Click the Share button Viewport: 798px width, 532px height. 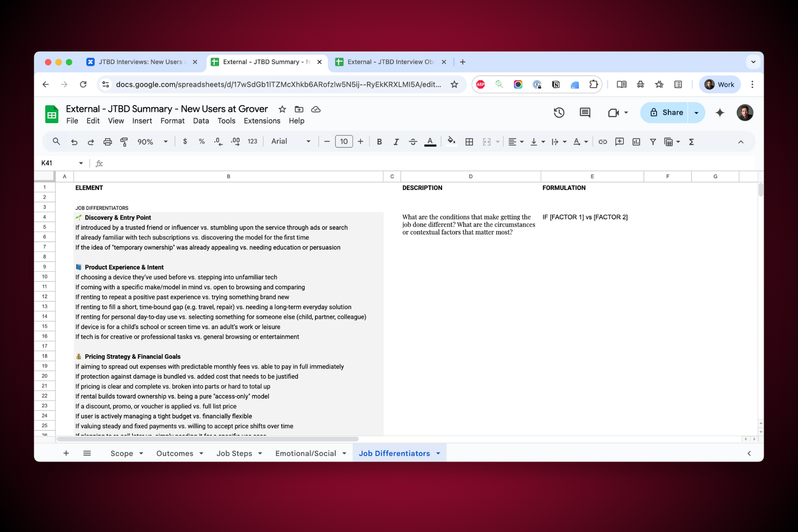666,113
